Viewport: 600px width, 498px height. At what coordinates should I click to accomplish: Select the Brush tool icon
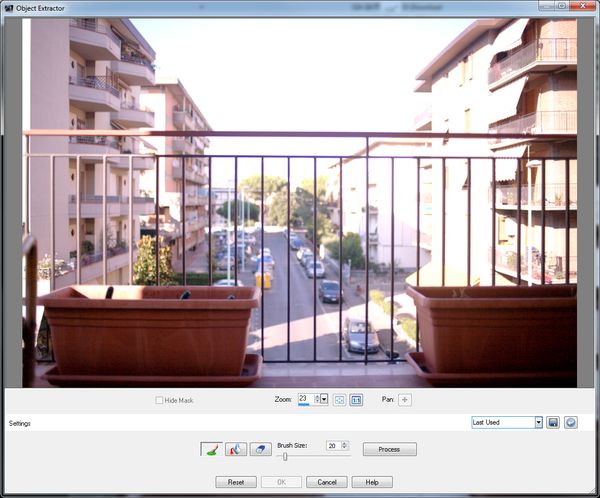click(212, 450)
